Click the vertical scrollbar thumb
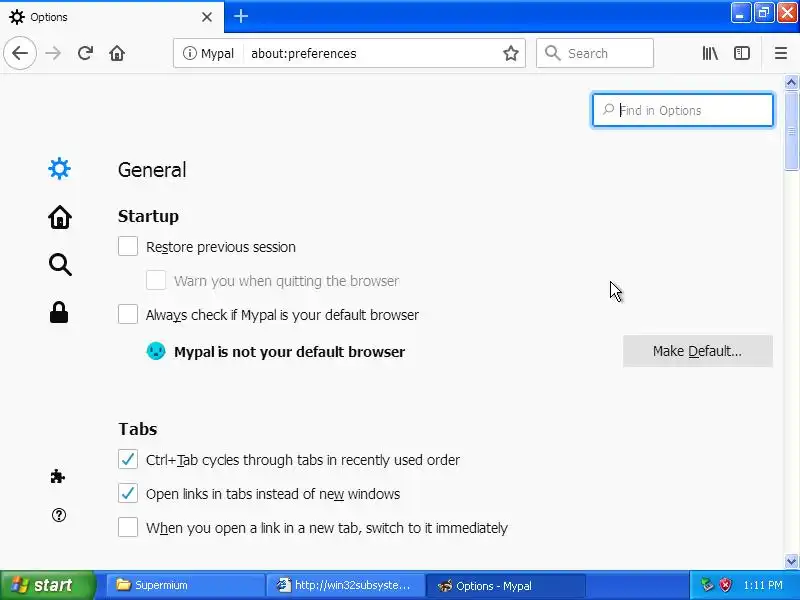Screen dimensions: 800x600 (791, 130)
